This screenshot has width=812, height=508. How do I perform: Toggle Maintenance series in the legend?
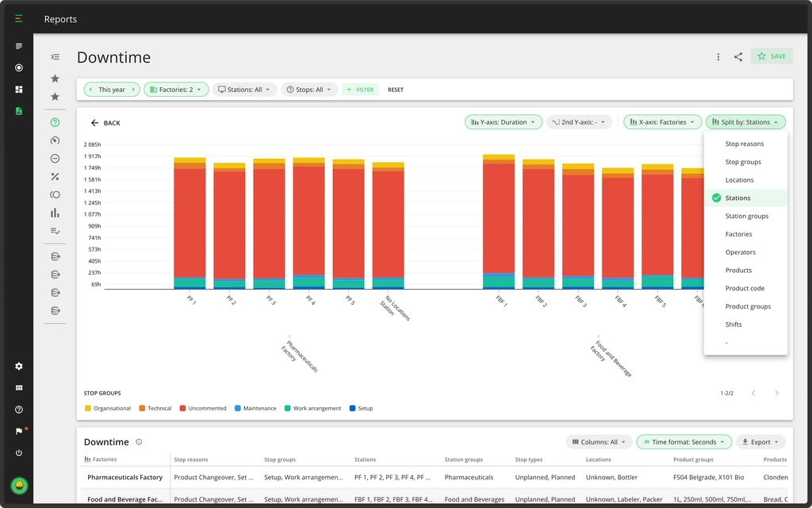(x=255, y=409)
